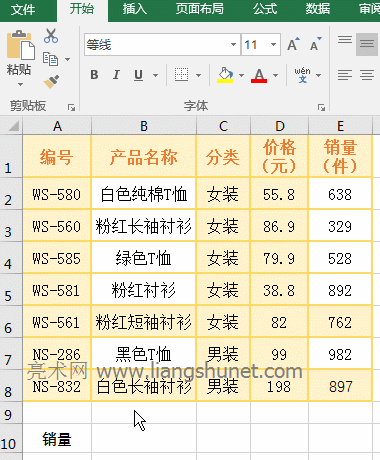Open the fill color dropdown arrow
The image size is (380, 460).
pyautogui.click(x=241, y=75)
